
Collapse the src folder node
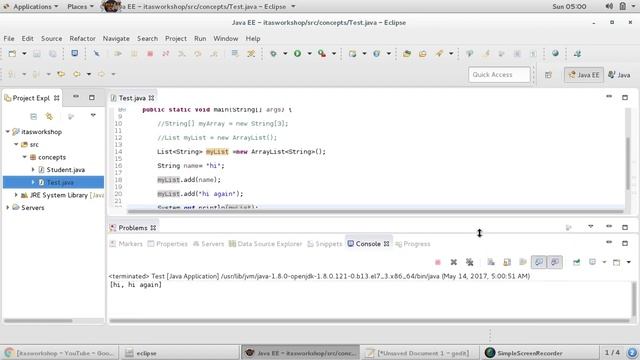point(16,144)
